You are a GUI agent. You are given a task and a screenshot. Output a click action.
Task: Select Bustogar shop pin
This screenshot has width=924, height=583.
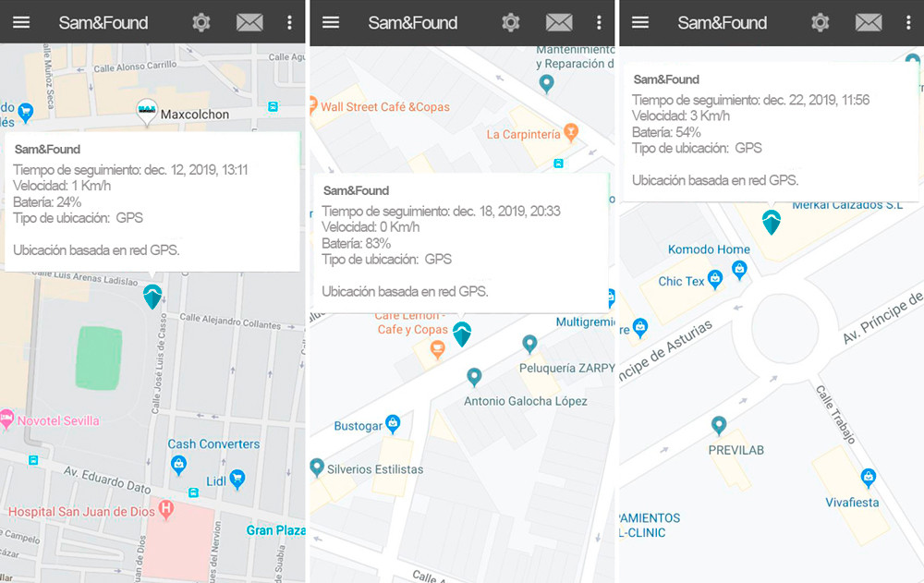(x=393, y=423)
